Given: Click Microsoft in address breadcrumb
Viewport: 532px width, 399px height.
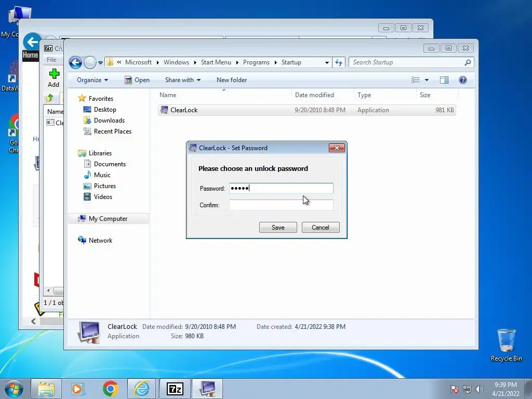Looking at the screenshot, I should (x=138, y=62).
